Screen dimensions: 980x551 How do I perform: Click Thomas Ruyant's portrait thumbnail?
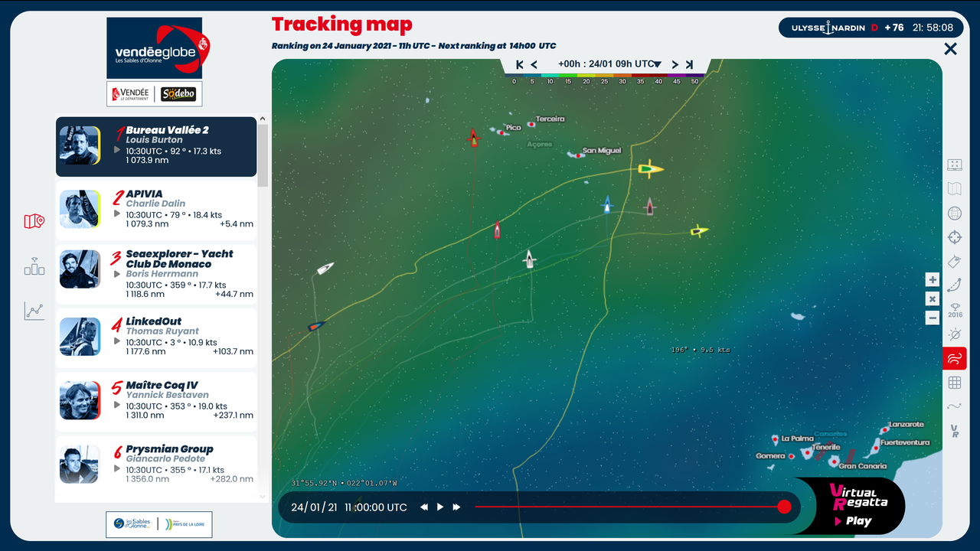tap(80, 337)
